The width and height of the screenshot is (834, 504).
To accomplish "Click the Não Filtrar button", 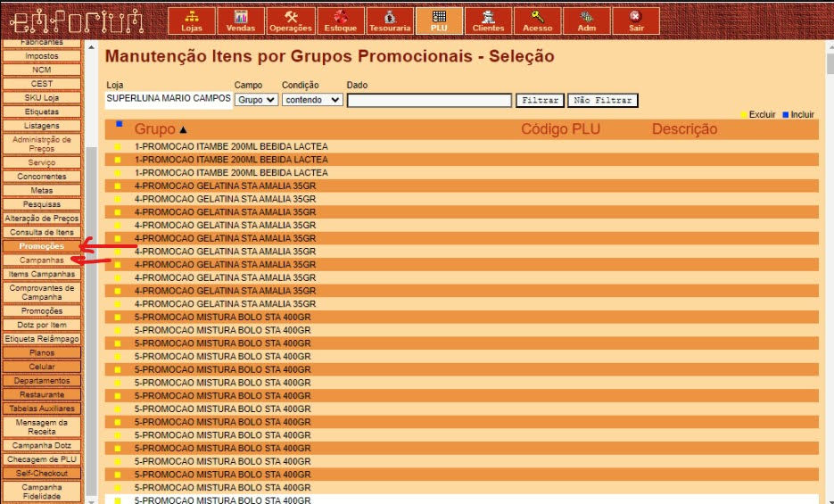I will point(603,100).
